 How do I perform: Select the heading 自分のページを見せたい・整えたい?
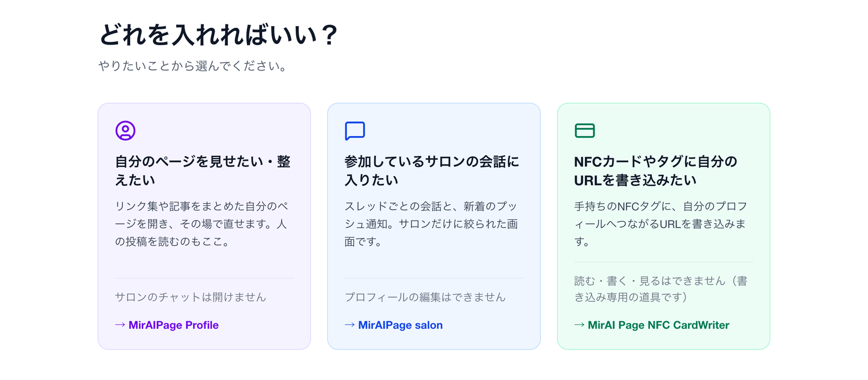pos(203,170)
